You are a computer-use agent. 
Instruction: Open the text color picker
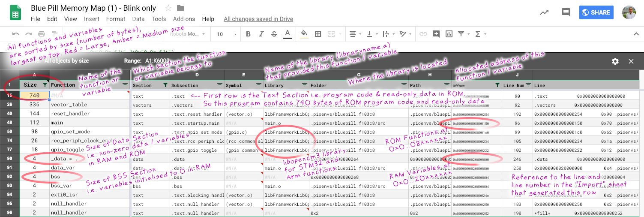pos(288,34)
